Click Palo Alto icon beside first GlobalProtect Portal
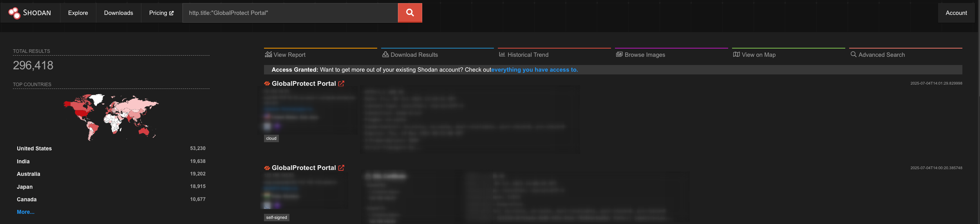Viewport: 980px width, 224px height. 267,83
